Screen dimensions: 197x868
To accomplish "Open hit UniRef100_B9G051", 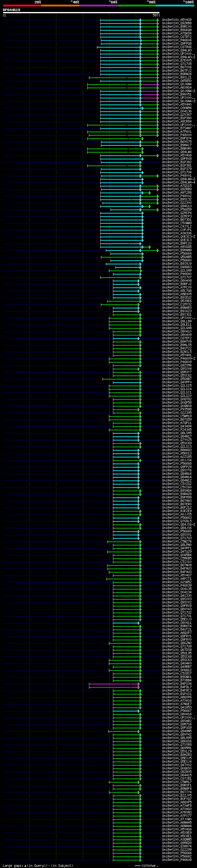I will point(177,94).
